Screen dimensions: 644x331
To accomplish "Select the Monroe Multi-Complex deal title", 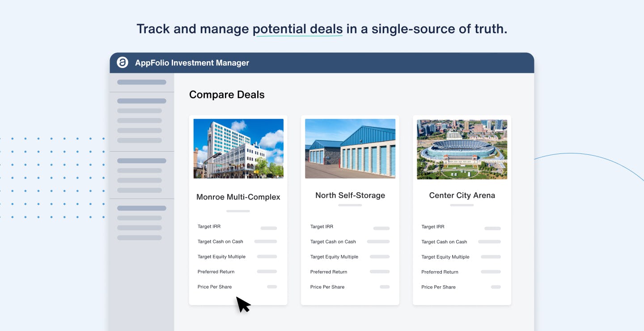I will coord(238,197).
